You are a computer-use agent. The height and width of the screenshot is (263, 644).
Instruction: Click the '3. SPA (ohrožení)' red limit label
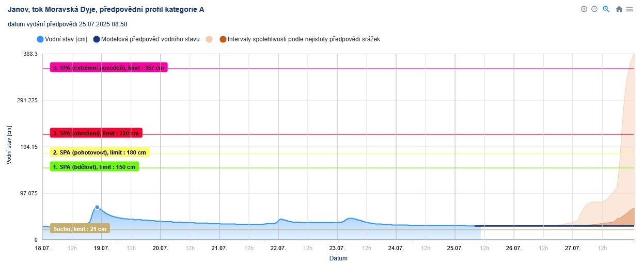click(96, 133)
